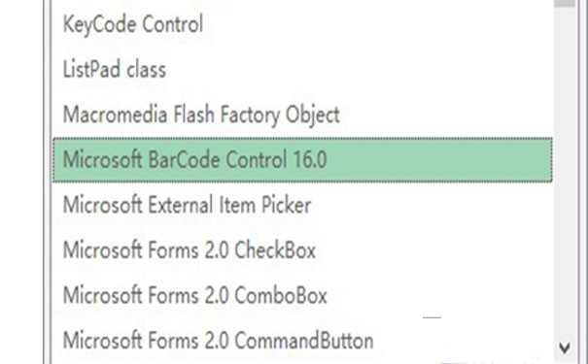
Task: Click the control listed below ListPad class
Action: pos(302,115)
